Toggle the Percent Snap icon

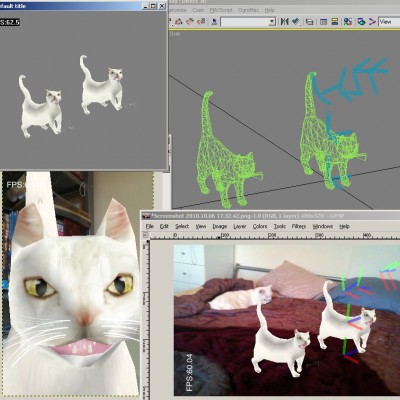coord(190,22)
